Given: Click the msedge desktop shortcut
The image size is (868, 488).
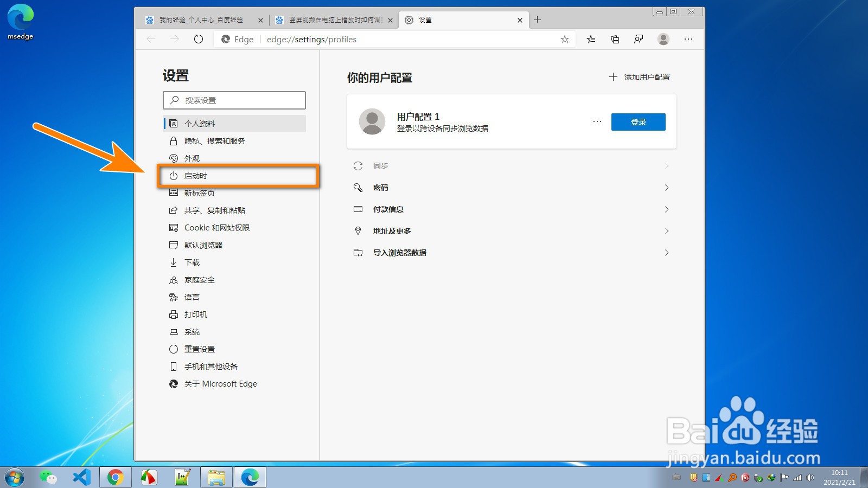Looking at the screenshot, I should (21, 22).
